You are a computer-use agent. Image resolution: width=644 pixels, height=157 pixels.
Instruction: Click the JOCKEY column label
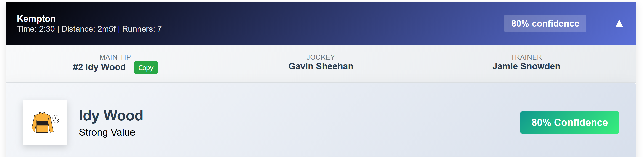click(x=320, y=57)
